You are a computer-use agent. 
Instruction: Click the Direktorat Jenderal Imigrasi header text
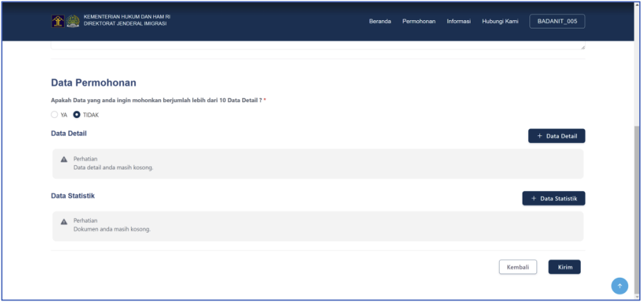[125, 24]
